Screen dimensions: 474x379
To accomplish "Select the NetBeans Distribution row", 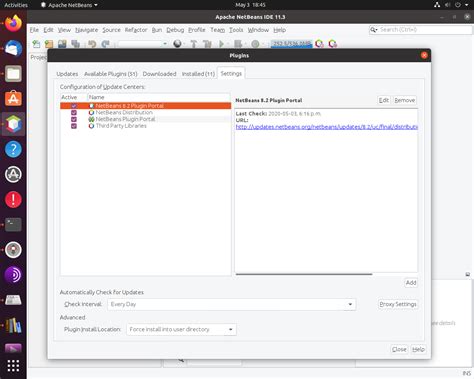I will click(146, 113).
